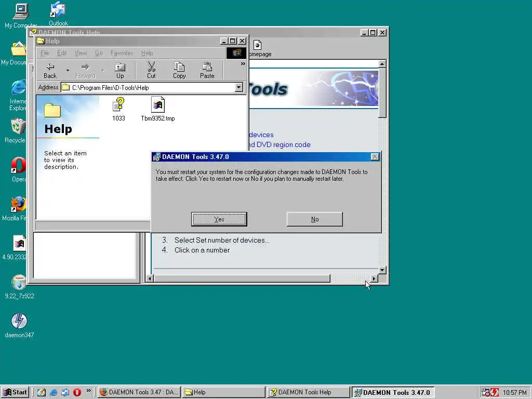Click Show Desktop quick launch icon
532x399 pixels.
tap(42, 392)
